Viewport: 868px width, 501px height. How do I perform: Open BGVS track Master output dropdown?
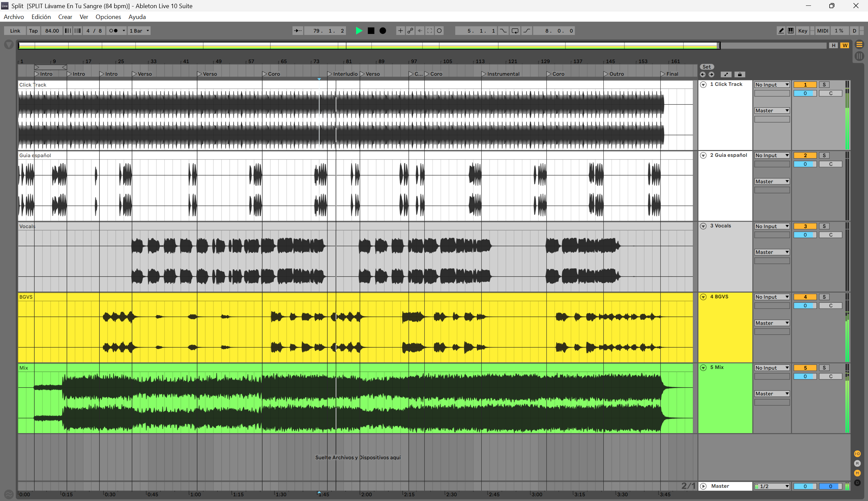point(772,323)
